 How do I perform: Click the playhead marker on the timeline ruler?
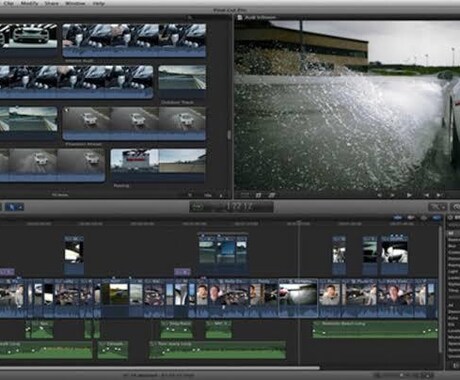click(299, 223)
